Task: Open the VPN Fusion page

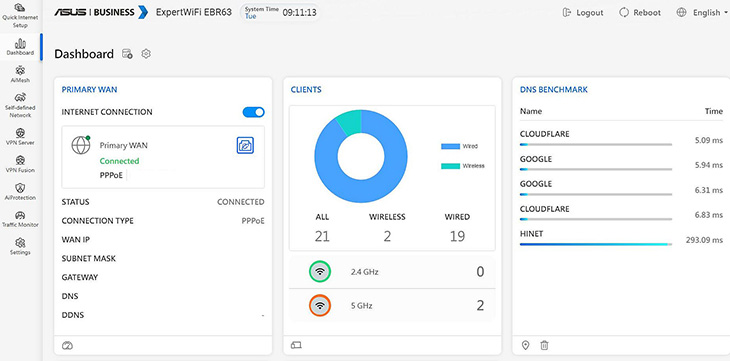Action: coord(20,164)
